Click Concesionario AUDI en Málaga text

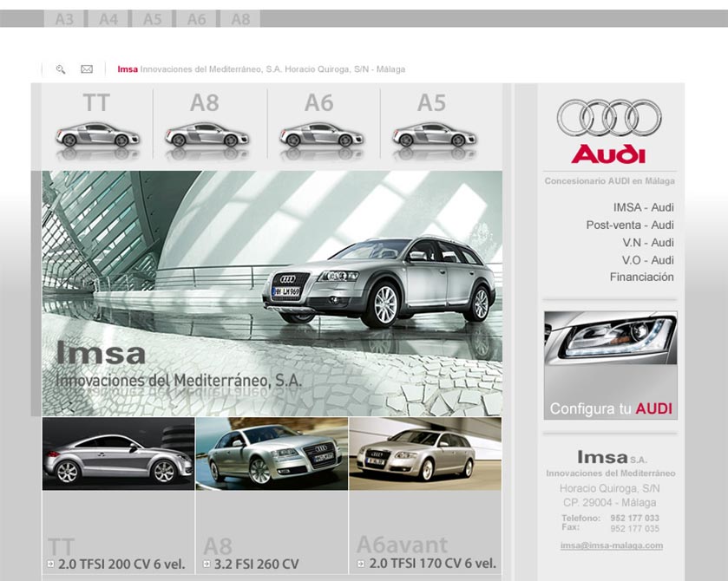[610, 181]
